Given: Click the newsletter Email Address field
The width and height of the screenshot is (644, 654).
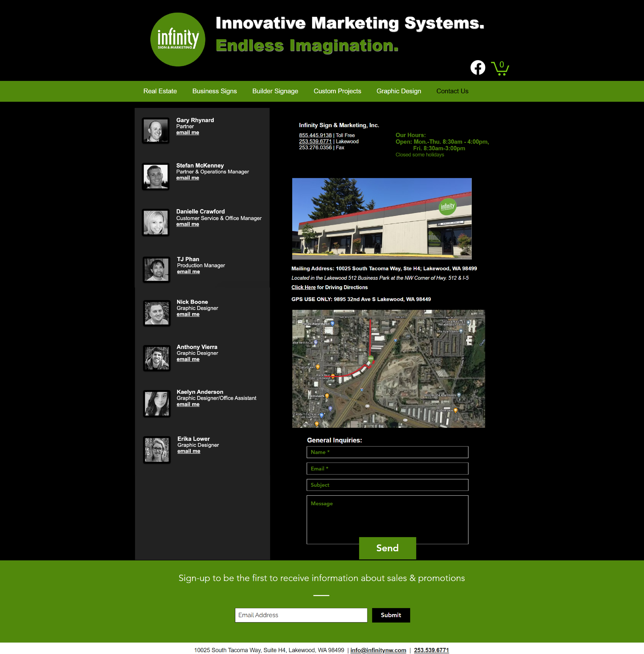Looking at the screenshot, I should 301,615.
